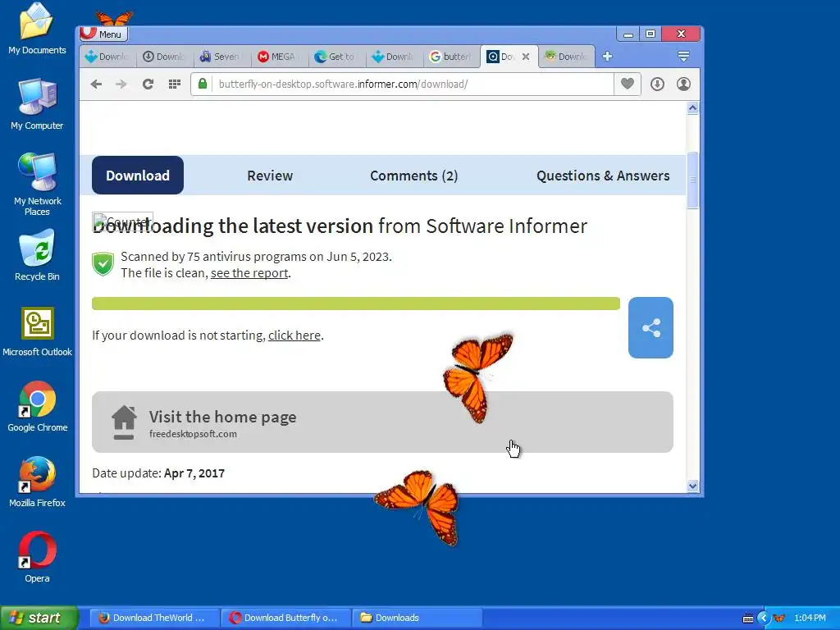The image size is (840, 630).
Task: Click the 'click here' download link
Action: point(294,336)
